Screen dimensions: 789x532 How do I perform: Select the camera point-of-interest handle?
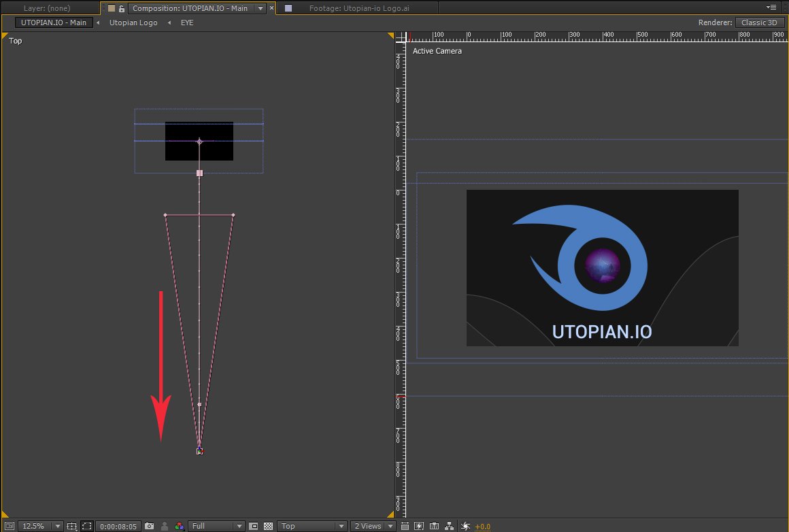coord(200,142)
